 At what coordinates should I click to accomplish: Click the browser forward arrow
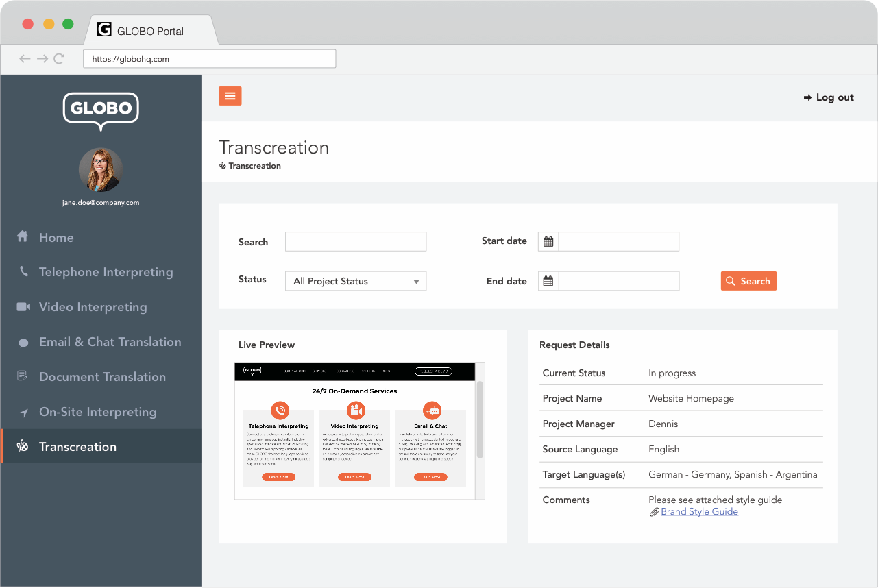tap(42, 59)
